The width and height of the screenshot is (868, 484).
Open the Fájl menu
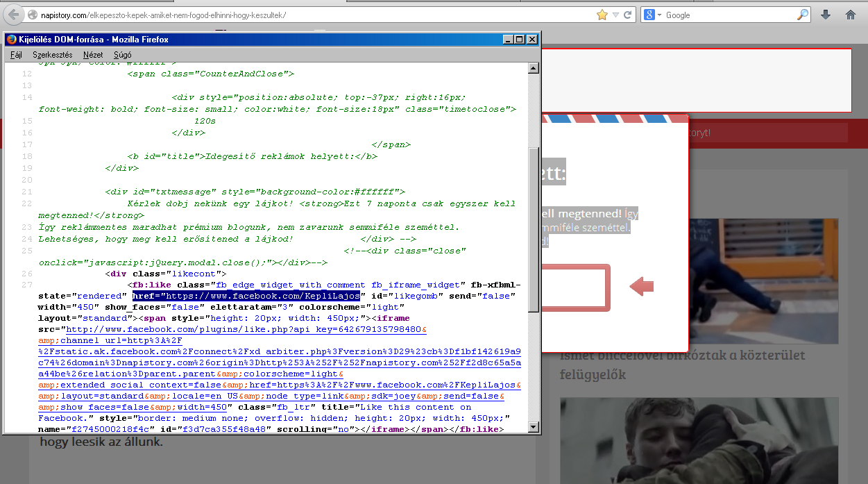pos(16,54)
